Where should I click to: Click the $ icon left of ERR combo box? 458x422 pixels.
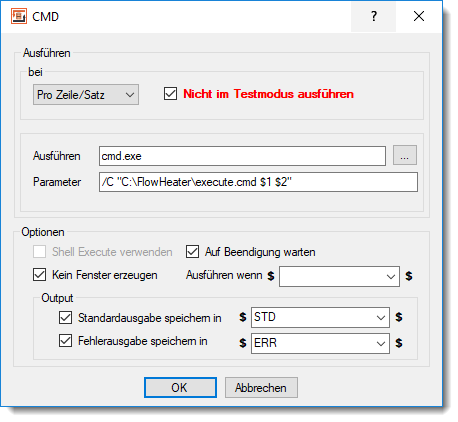[x=243, y=343]
